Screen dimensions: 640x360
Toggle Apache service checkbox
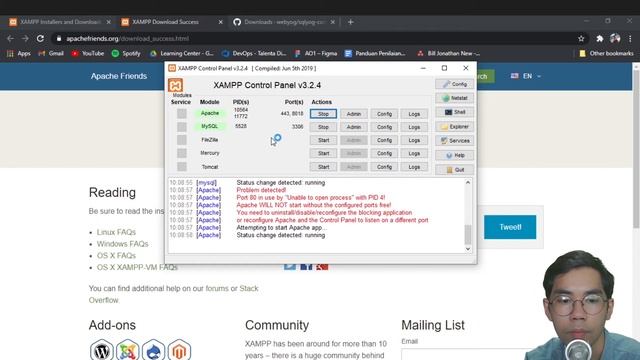point(182,113)
